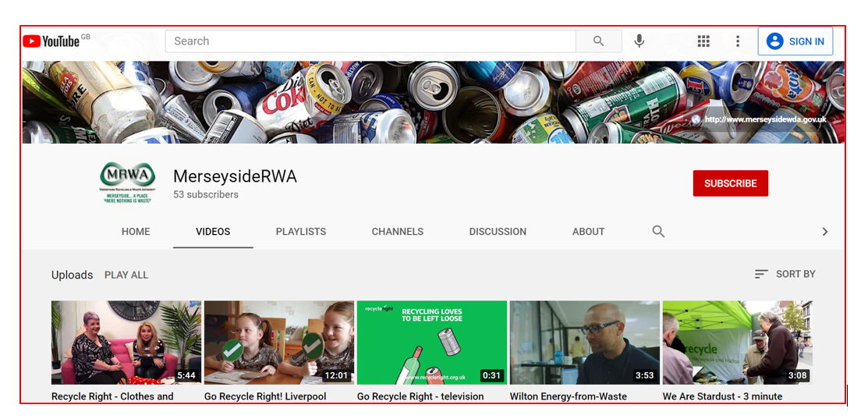Image resolution: width=868 pixels, height=419 pixels.
Task: Open the Recycle Right Clothes video thumbnail
Action: click(126, 343)
